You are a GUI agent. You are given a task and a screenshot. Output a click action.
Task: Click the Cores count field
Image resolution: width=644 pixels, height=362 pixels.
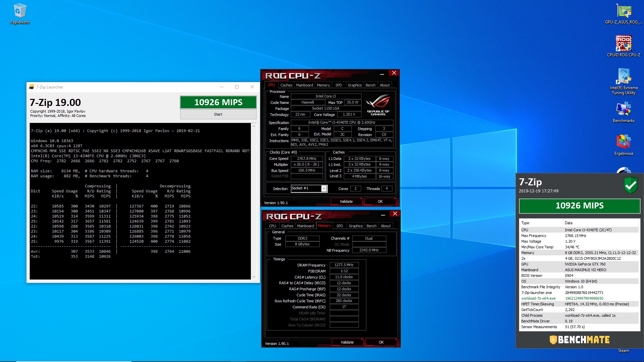(356, 188)
